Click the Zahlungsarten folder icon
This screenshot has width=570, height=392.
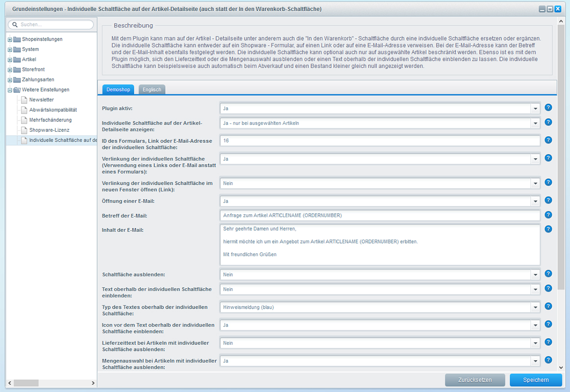(17, 80)
